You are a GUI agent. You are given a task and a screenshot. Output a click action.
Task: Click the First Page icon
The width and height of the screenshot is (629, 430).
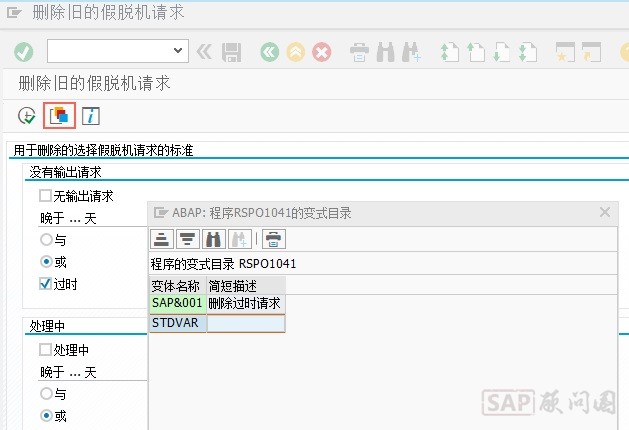click(x=450, y=52)
